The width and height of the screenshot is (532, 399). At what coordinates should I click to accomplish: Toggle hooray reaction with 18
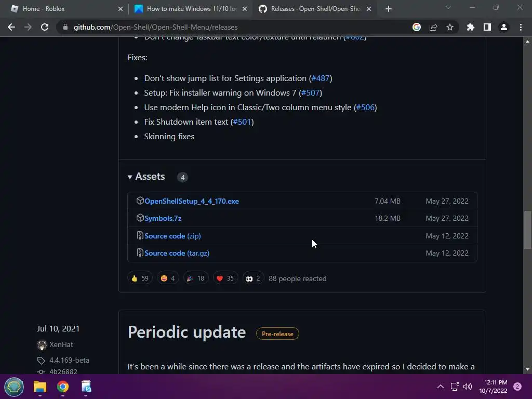pyautogui.click(x=196, y=278)
